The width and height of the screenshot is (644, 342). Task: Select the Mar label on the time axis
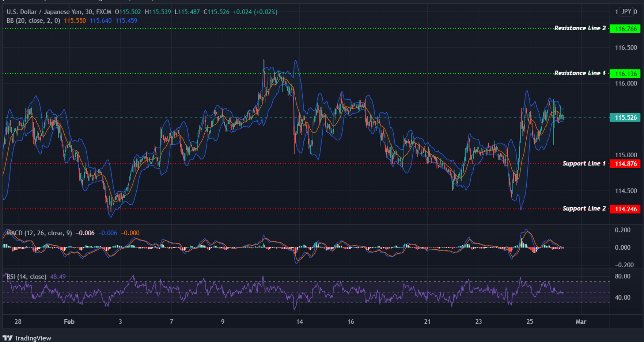tap(582, 322)
